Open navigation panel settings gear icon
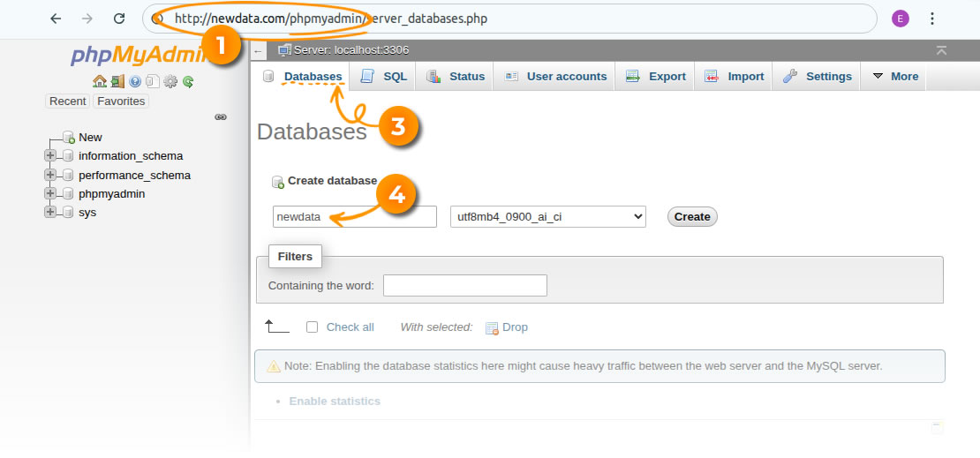Image resolution: width=980 pixels, height=458 pixels. (x=170, y=81)
